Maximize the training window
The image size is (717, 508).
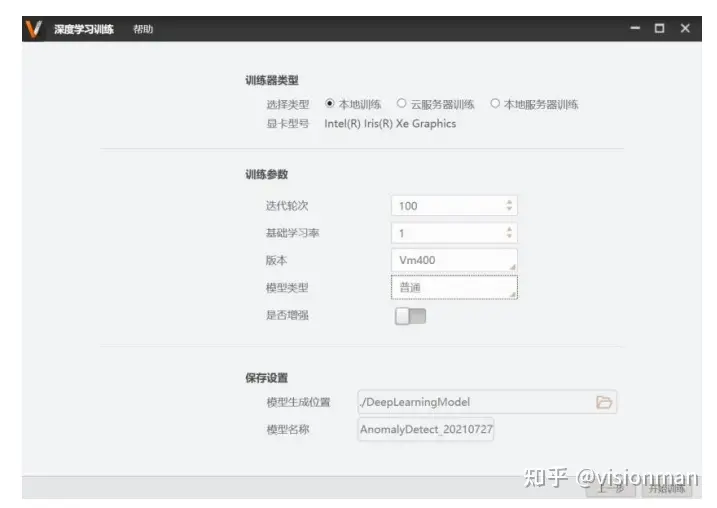click(x=659, y=28)
